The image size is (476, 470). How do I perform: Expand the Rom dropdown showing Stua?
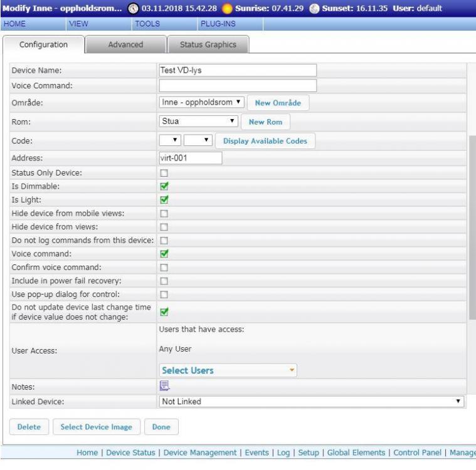click(x=199, y=122)
